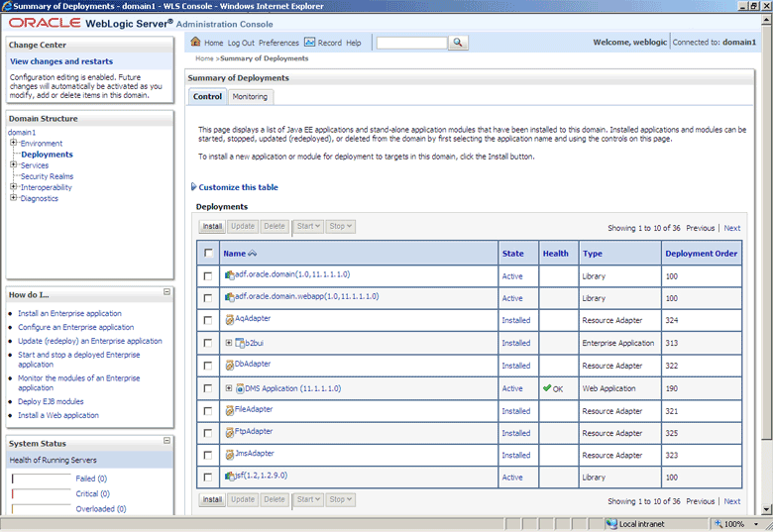
Task: Click the adf.oracle.domain(1.0,11.1.1.1.0) library icon
Action: tap(230, 274)
